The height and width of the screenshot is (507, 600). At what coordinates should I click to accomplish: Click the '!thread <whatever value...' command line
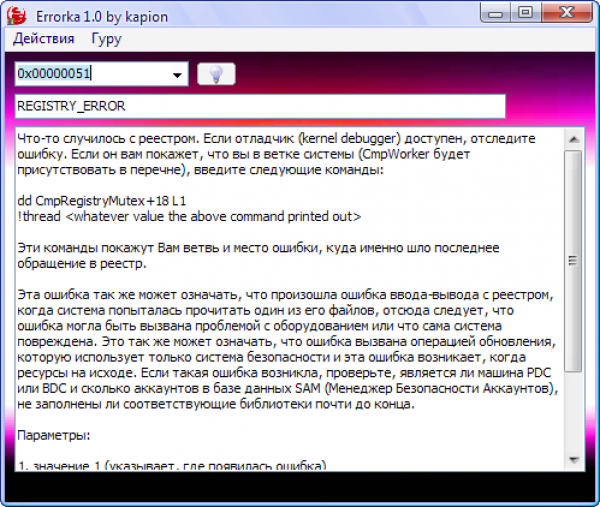[189, 217]
